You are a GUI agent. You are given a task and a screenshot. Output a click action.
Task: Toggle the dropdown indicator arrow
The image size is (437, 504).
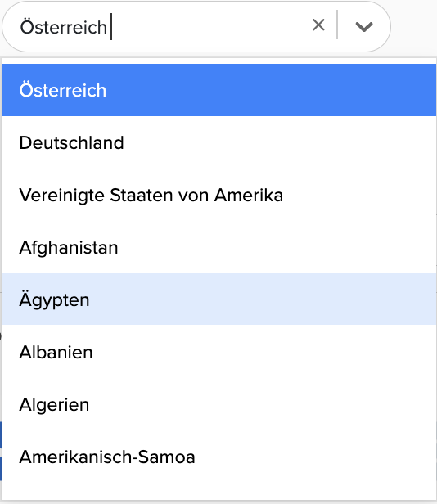pos(364,26)
